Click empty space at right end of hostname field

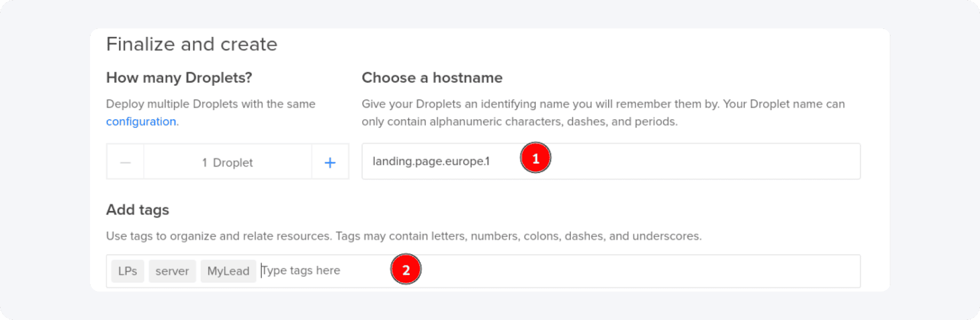click(x=770, y=161)
